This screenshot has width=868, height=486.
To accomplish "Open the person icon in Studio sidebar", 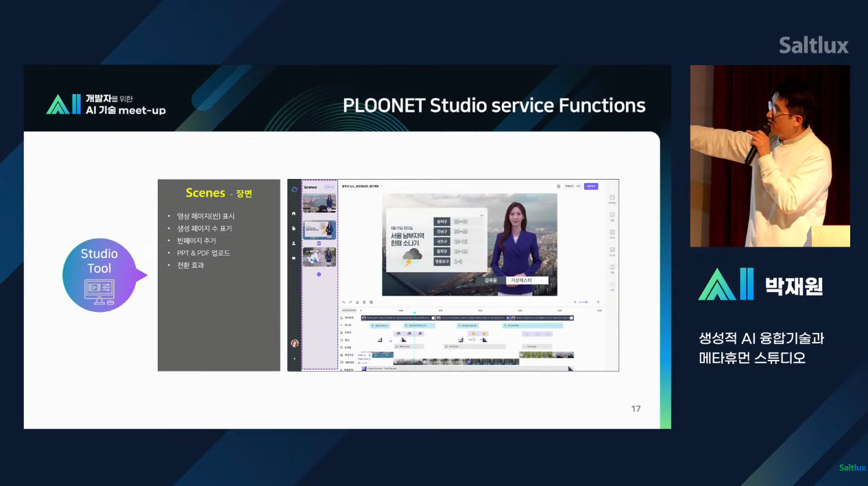I will pos(293,243).
